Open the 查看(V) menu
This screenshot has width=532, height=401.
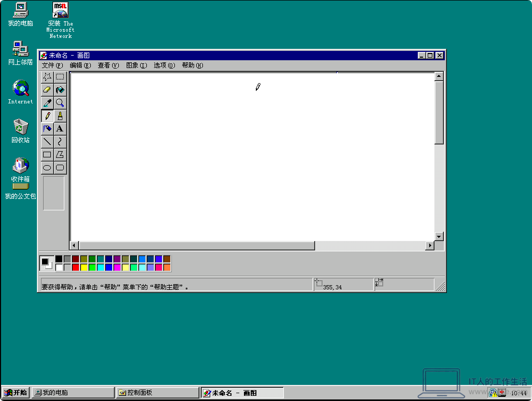(x=108, y=65)
